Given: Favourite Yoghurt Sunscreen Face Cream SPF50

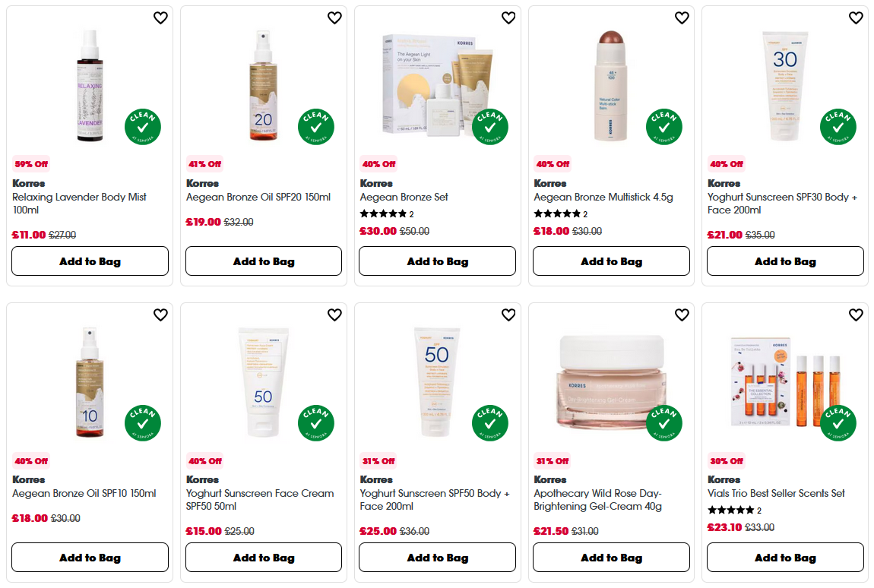Looking at the screenshot, I should tap(334, 314).
